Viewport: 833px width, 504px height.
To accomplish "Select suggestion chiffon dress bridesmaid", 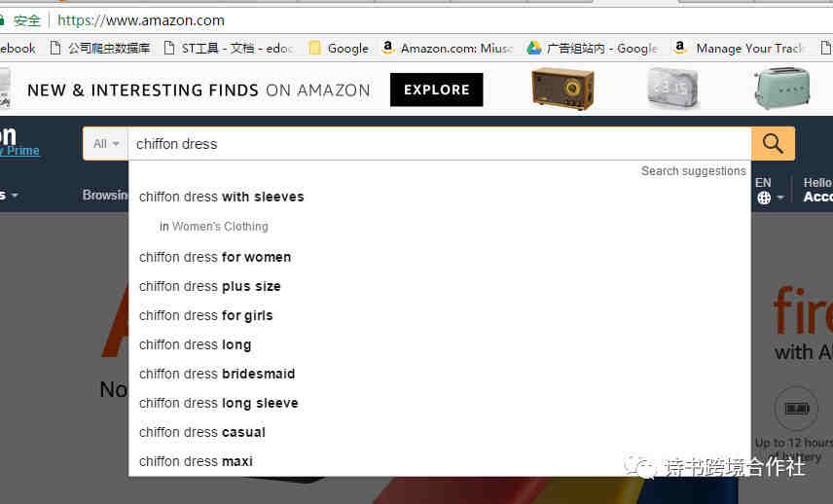I will coord(217,374).
